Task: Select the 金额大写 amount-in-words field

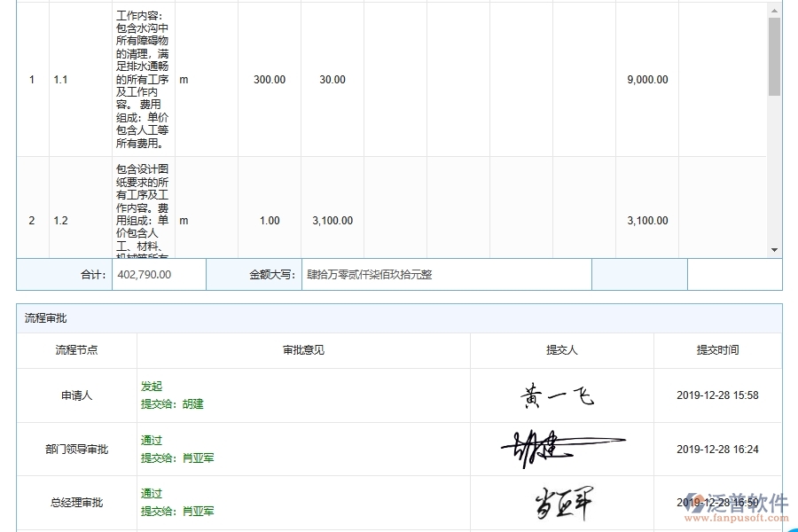Action: [443, 274]
